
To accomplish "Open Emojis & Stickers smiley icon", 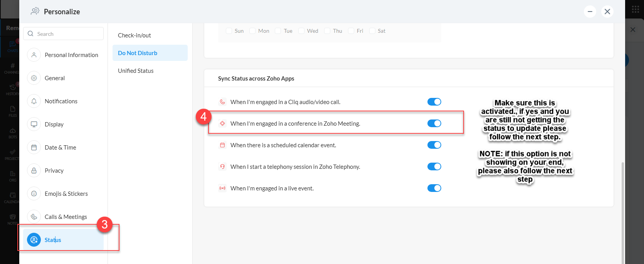I will tap(34, 194).
